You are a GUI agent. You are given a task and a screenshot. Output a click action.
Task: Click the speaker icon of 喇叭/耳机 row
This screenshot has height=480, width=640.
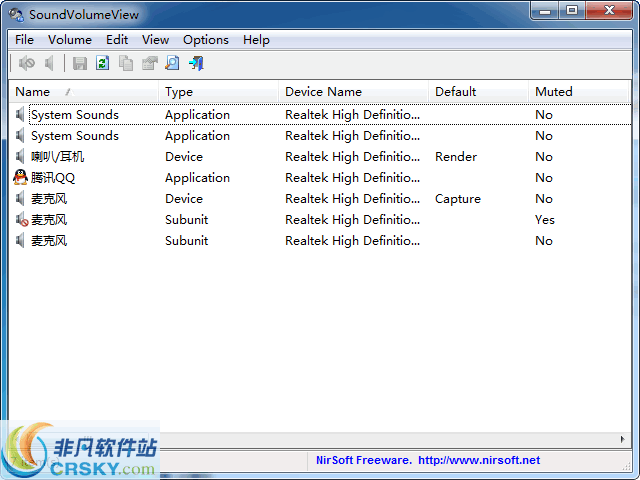click(x=20, y=156)
